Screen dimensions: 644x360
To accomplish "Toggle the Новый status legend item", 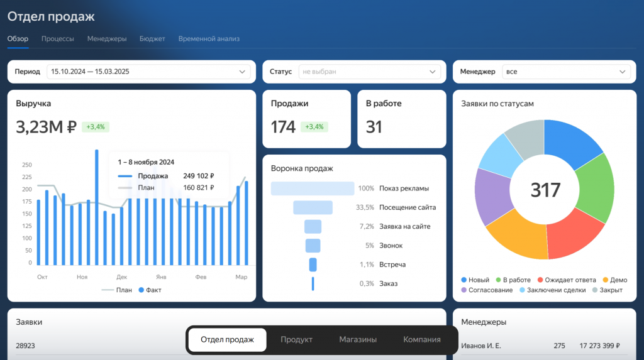I will (x=475, y=280).
